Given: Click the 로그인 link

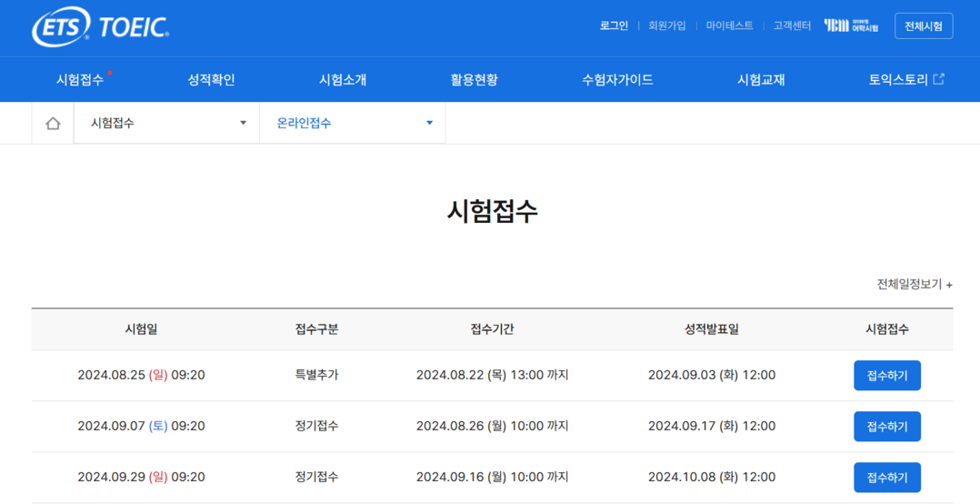Looking at the screenshot, I should pos(614,26).
